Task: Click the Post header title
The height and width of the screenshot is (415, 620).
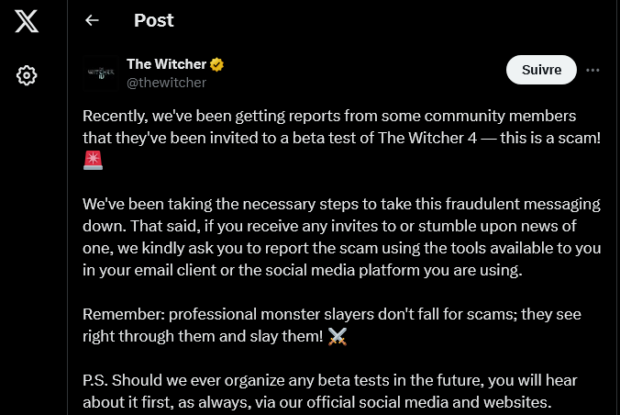Action: click(154, 21)
